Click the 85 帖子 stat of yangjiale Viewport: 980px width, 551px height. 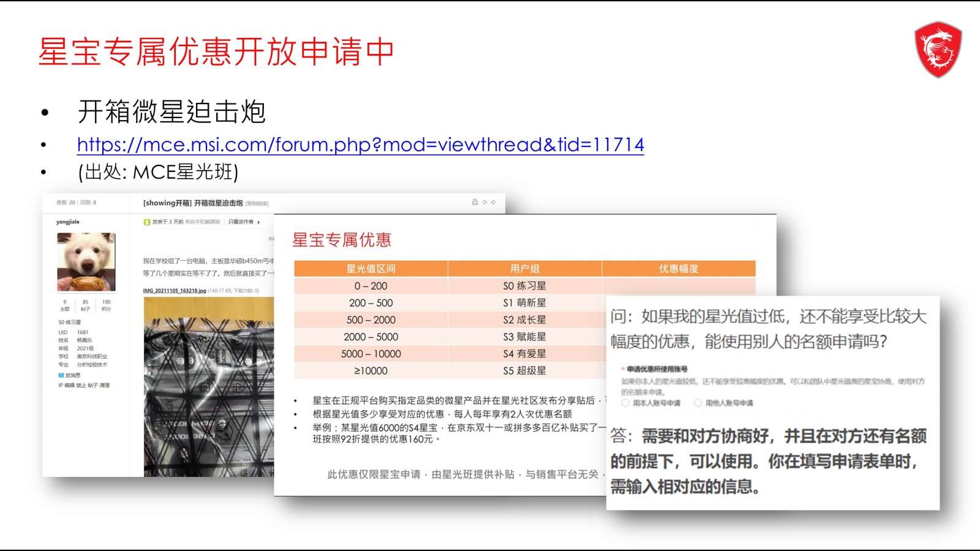[85, 305]
